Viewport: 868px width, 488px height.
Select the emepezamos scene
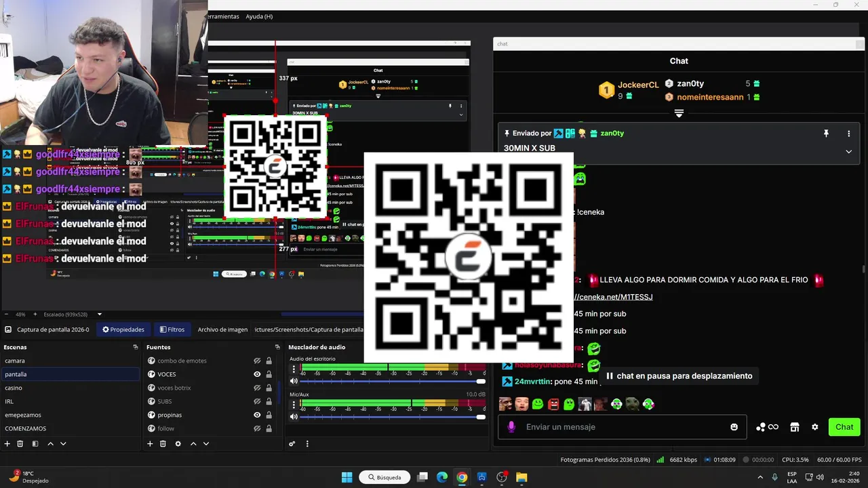click(69, 415)
